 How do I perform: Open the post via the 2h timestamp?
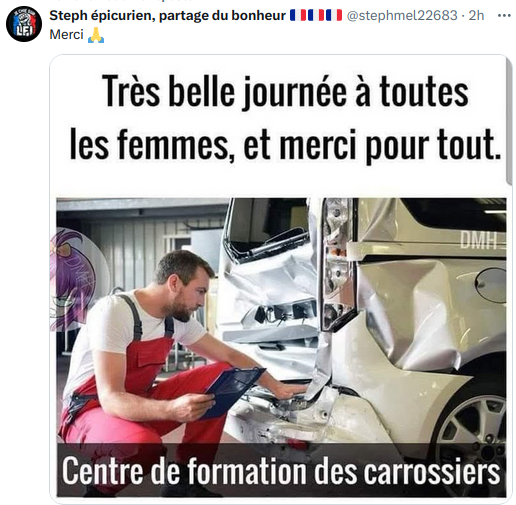(x=476, y=15)
